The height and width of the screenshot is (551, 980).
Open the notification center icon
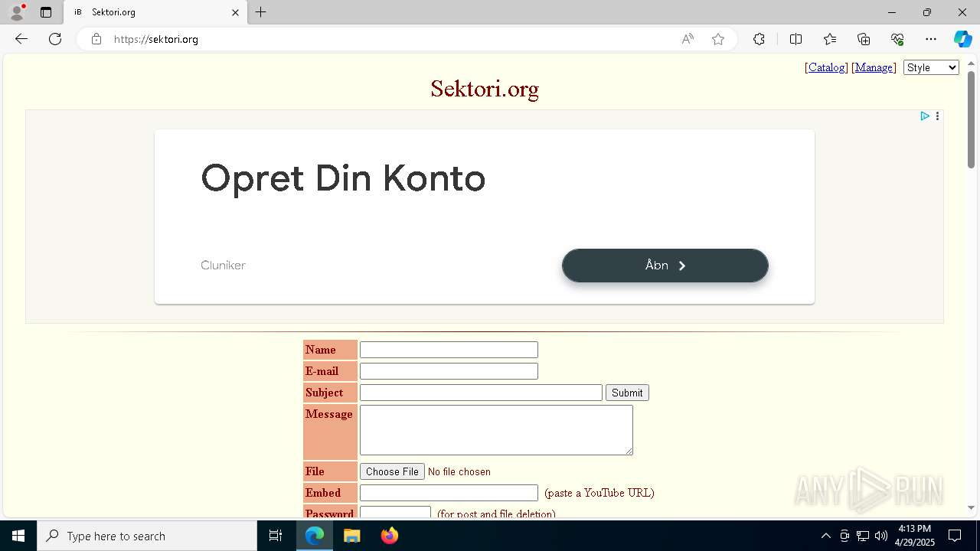pos(955,536)
